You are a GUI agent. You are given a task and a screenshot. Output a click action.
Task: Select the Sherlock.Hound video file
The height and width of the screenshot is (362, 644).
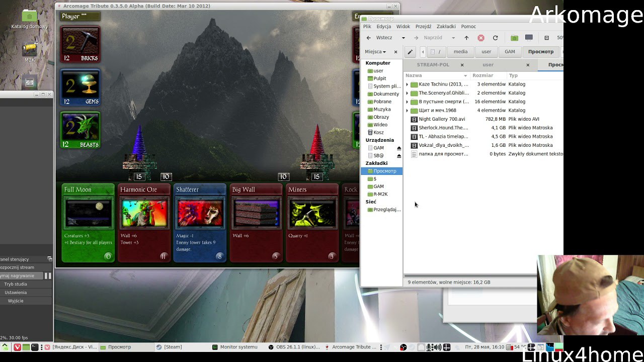[443, 128]
